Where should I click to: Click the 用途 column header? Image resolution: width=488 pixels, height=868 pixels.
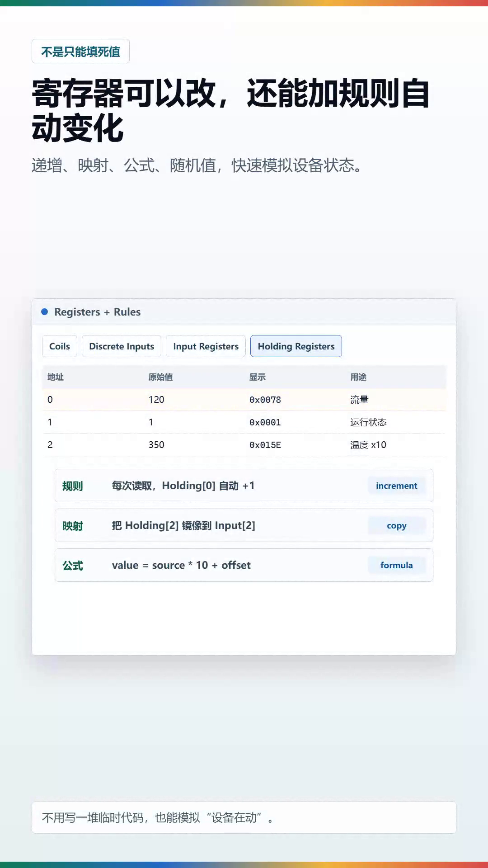358,377
